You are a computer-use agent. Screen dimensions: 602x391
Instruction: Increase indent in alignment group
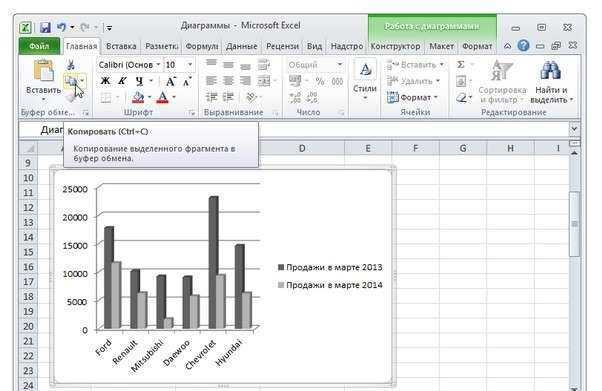228,98
